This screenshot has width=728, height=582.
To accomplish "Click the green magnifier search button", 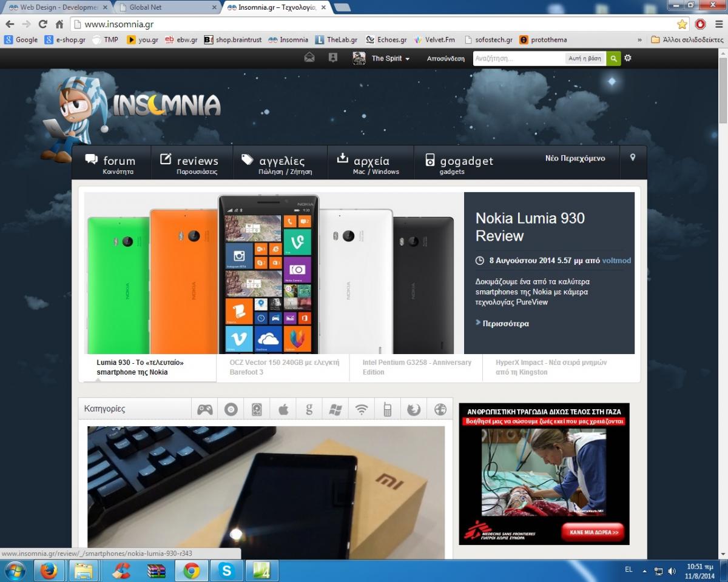I will 613,59.
